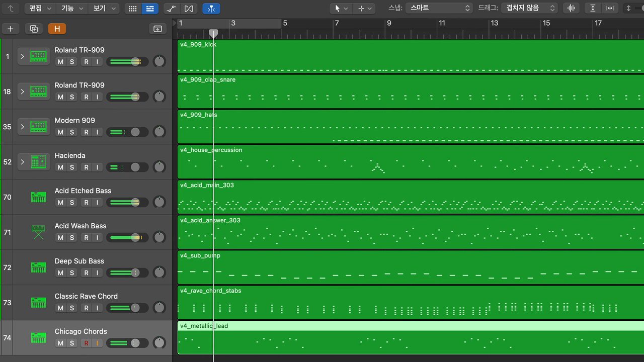Viewport: 644px width, 362px height.
Task: Open the 편집 menu
Action: pos(40,9)
